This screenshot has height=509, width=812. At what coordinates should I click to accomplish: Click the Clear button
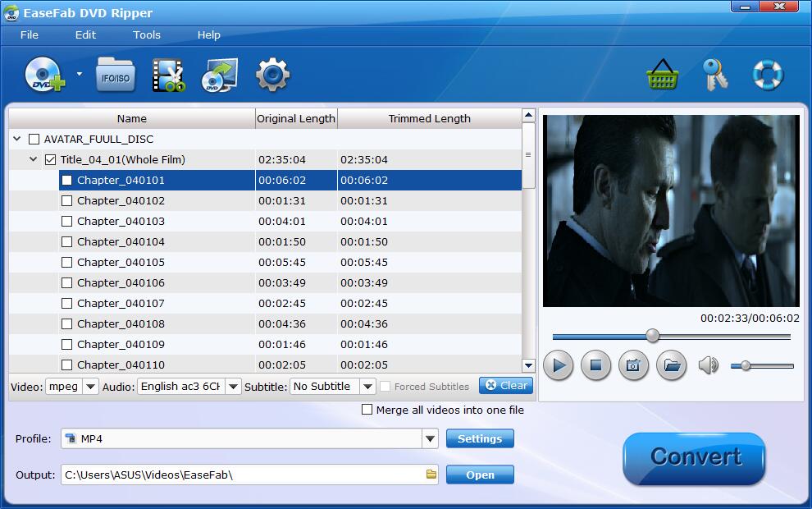pos(506,385)
